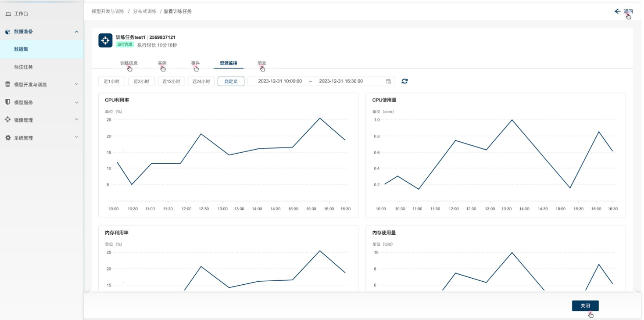
Task: Select the 近12小时 time range option
Action: coord(171,81)
